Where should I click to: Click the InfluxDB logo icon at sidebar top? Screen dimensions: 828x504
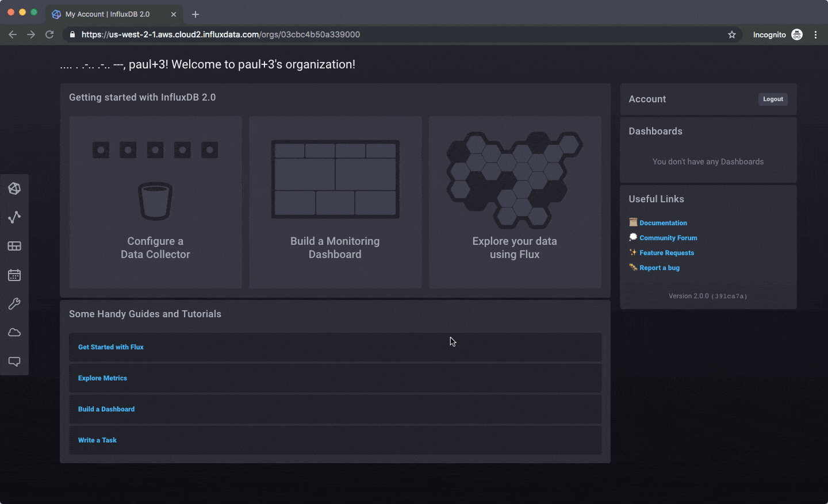(14, 188)
